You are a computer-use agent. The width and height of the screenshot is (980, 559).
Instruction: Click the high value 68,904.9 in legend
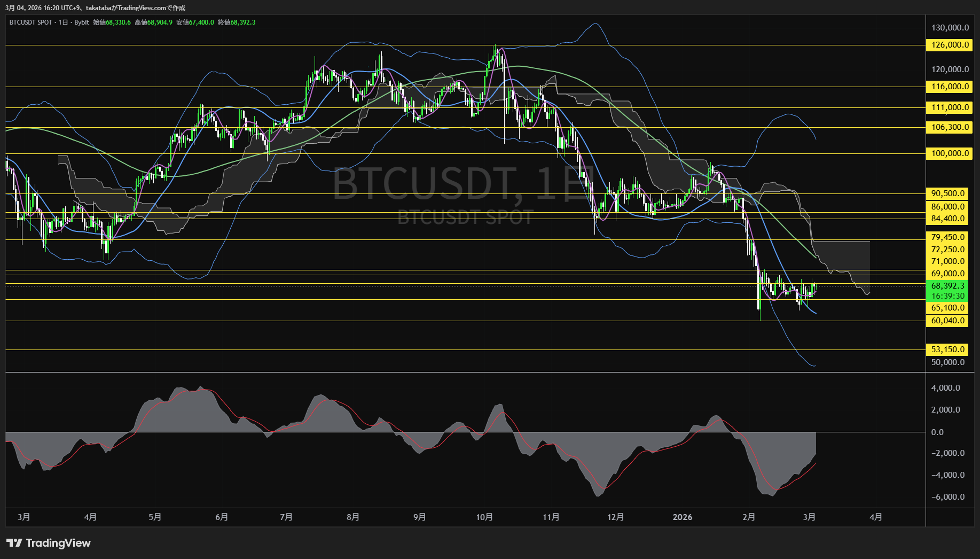click(x=160, y=22)
